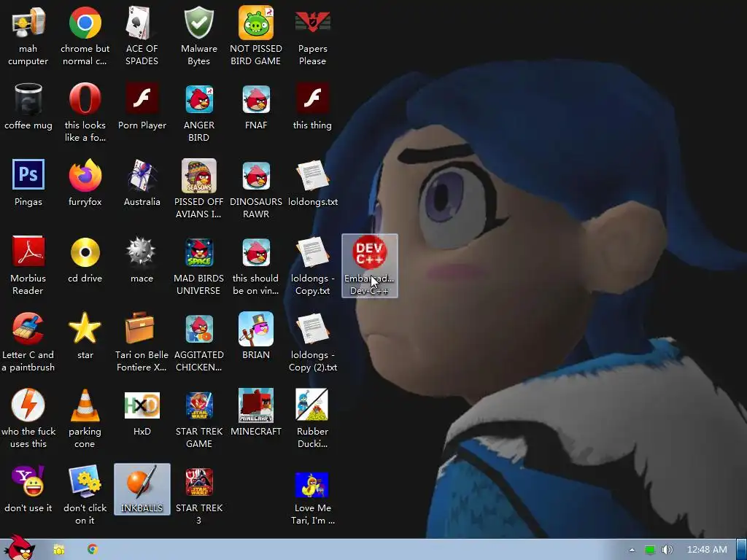Select the ACE OF SPADES icon
747x560 pixels.
coord(142,36)
